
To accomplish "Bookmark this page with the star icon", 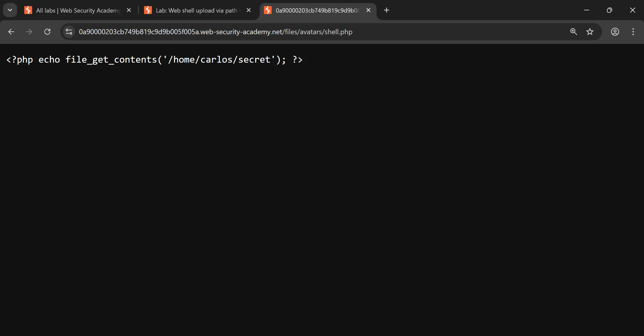I will click(x=590, y=32).
